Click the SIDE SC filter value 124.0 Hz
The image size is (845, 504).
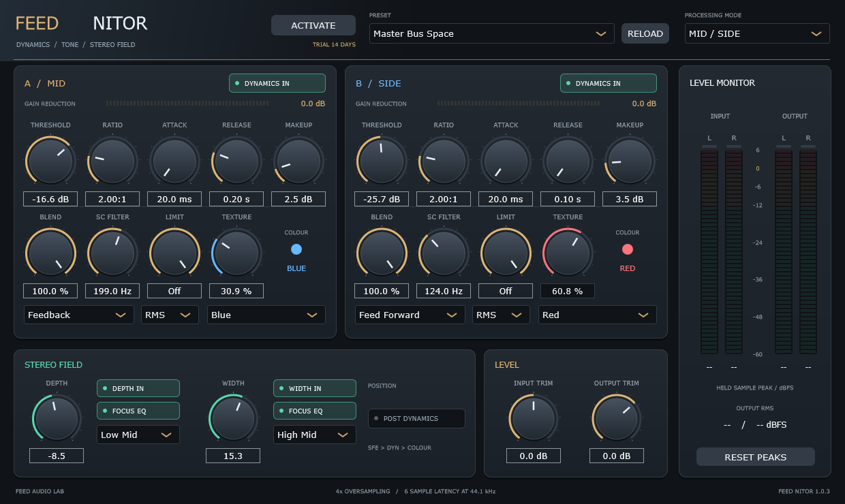click(444, 291)
